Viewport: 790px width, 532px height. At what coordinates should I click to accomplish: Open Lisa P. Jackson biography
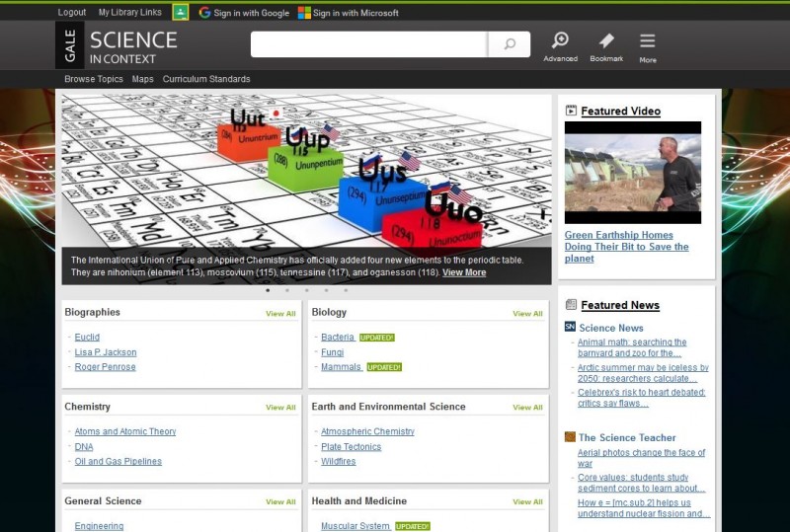[x=106, y=352]
